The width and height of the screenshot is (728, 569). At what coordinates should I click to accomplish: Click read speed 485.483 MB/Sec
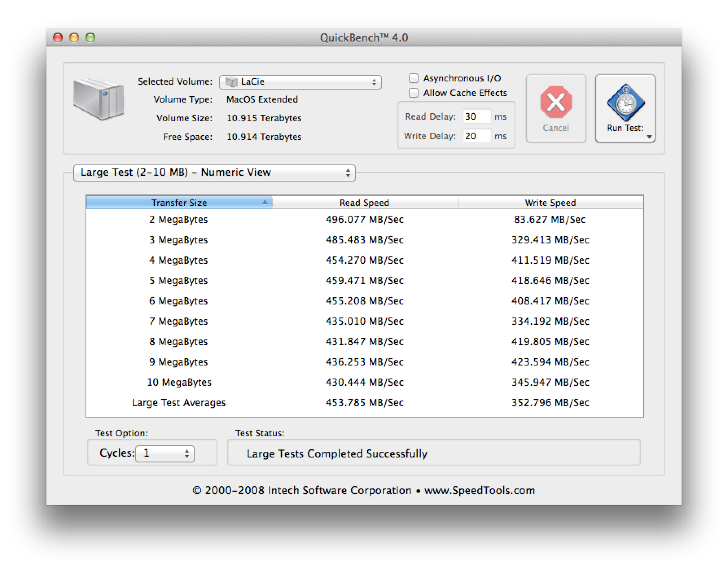(365, 240)
